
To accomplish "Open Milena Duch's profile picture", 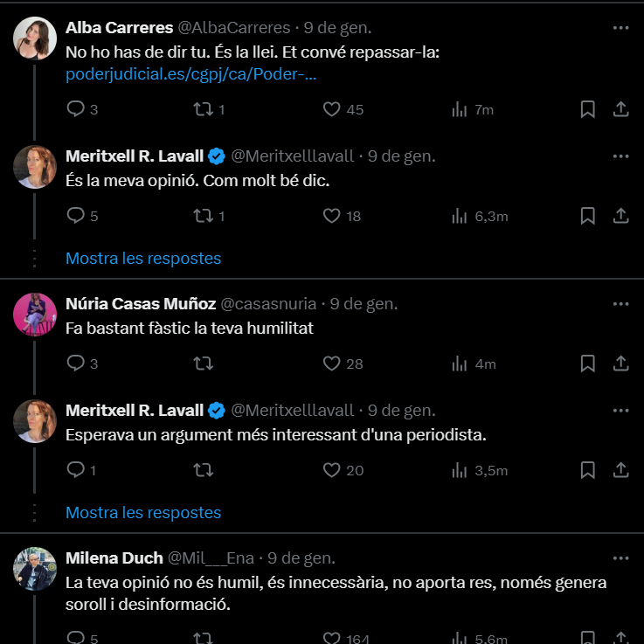I will (35, 568).
